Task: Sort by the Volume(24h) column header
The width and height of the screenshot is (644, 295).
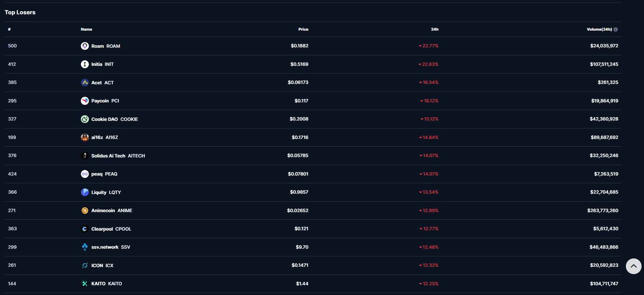Action: (599, 29)
